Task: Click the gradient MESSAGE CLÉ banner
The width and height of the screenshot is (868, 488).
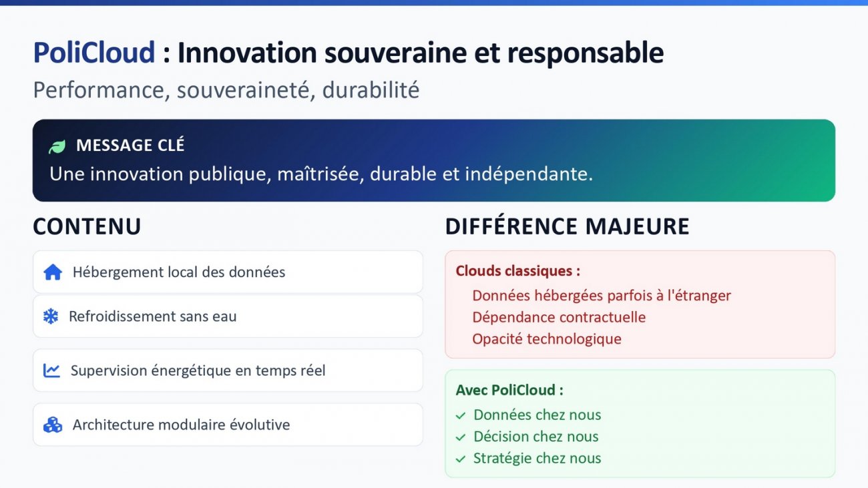Action: tap(434, 160)
